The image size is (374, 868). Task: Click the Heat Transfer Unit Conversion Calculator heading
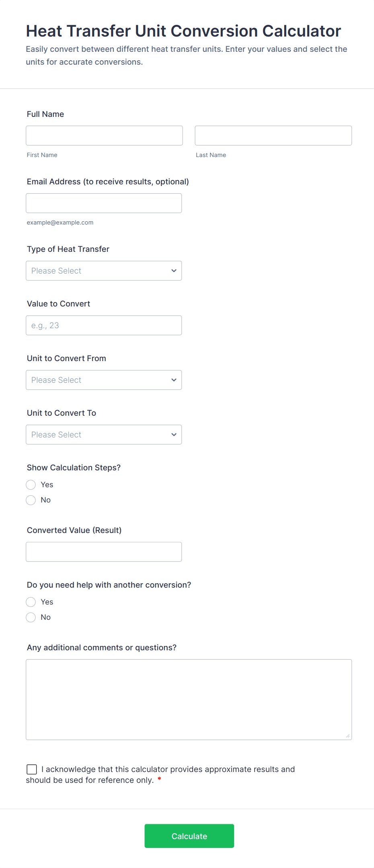(183, 31)
